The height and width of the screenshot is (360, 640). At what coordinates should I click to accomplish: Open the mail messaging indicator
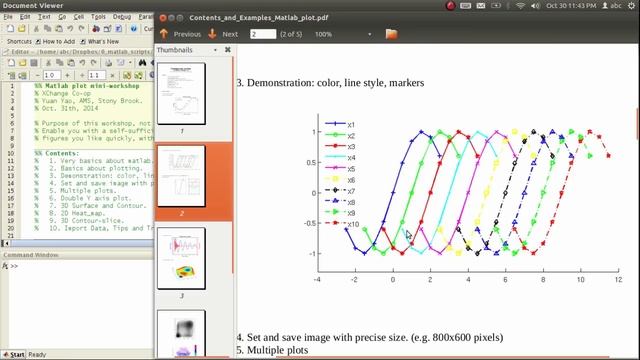pos(481,6)
